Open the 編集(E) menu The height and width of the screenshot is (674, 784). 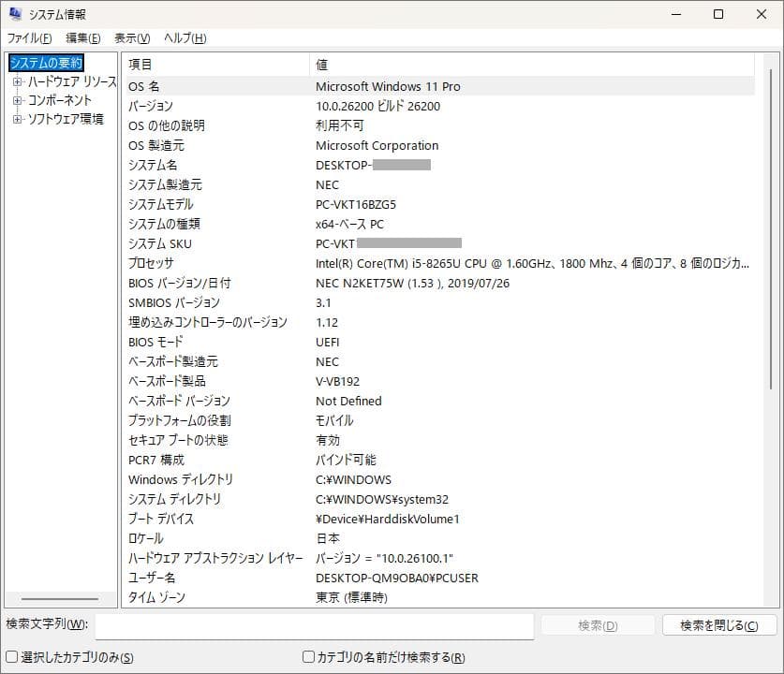[x=83, y=38]
